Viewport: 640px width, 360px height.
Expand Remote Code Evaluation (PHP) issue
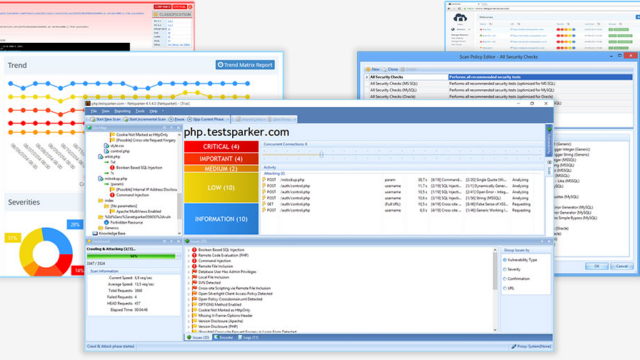click(x=189, y=255)
